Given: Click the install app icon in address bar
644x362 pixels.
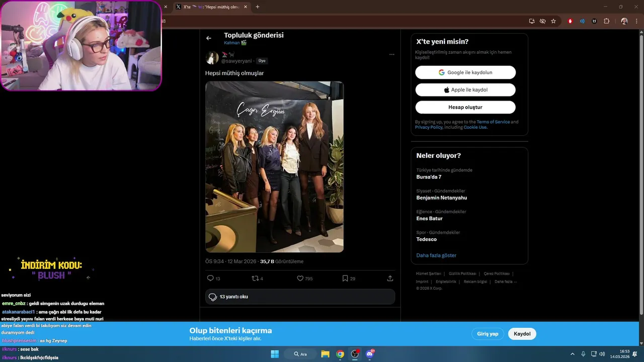Looking at the screenshot, I should coord(532,21).
